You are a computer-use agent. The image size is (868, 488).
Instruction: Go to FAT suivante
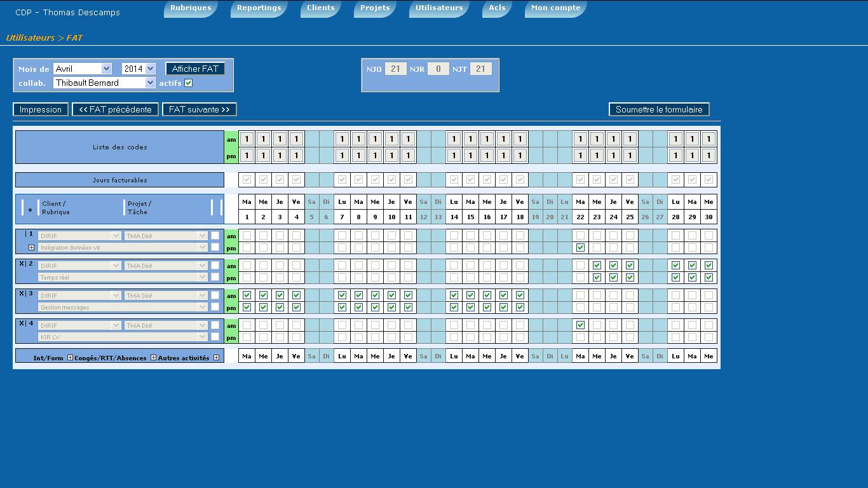(199, 109)
